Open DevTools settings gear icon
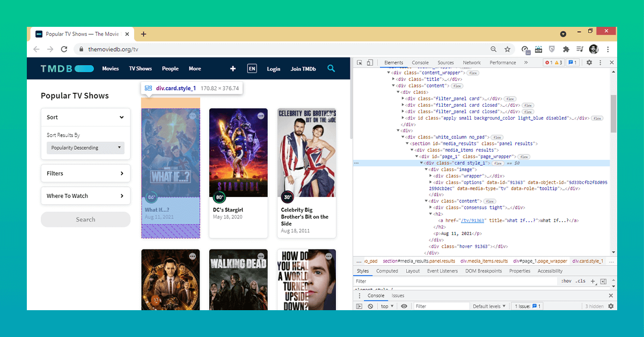 click(589, 63)
